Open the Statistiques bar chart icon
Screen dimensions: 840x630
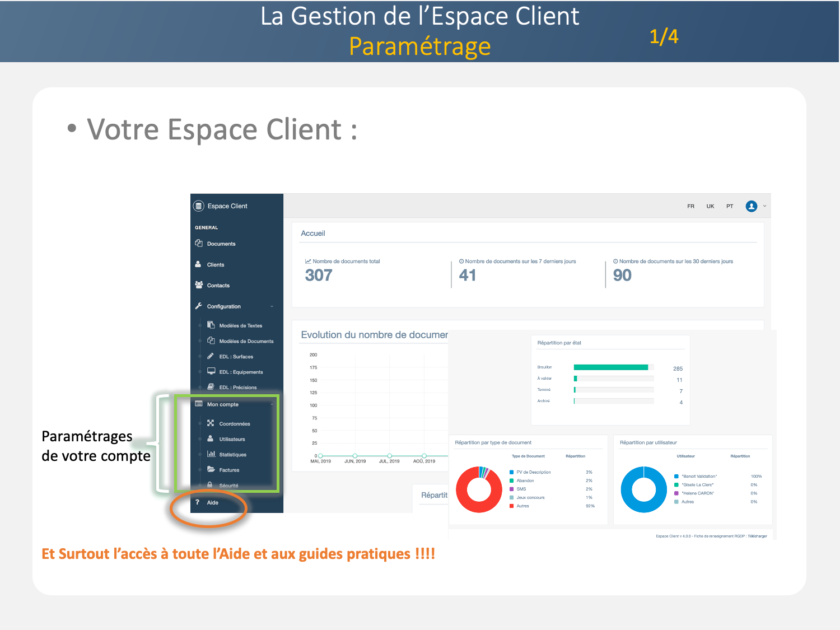(x=211, y=454)
